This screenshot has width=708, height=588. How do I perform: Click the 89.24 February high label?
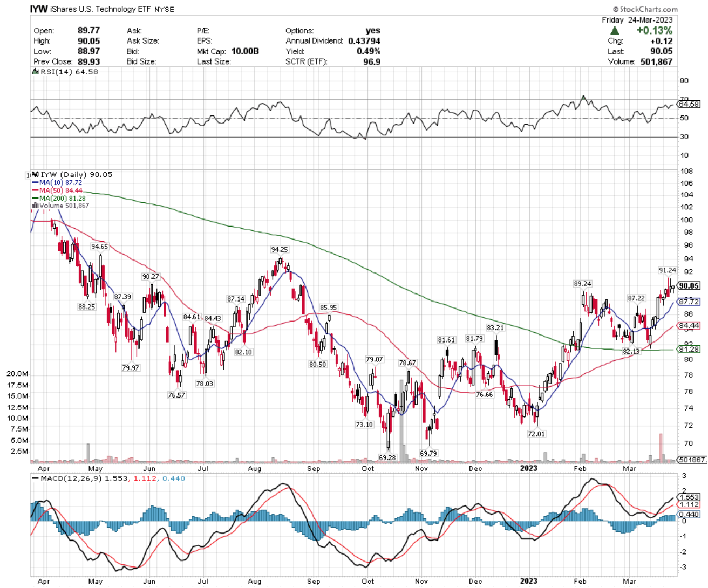click(582, 284)
